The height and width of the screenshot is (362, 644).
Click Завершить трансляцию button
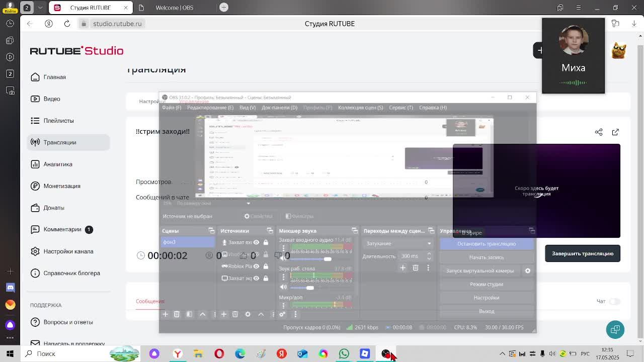(583, 253)
